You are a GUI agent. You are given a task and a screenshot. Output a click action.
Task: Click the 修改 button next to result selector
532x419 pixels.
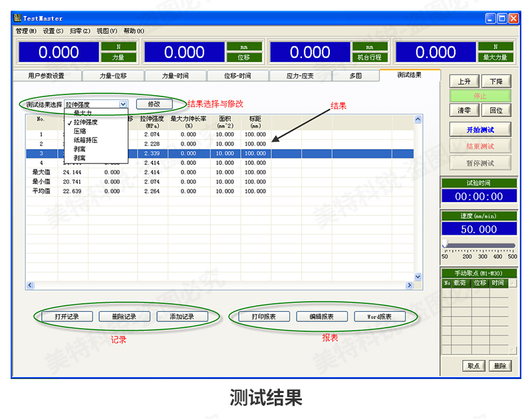[156, 104]
